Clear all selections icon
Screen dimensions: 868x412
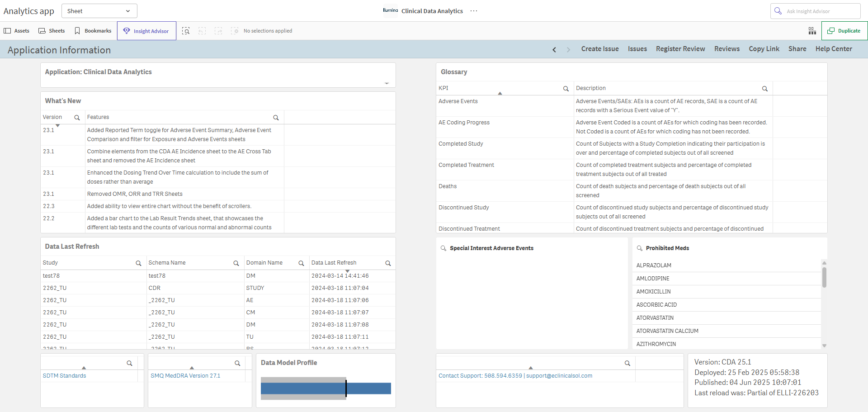tap(235, 31)
